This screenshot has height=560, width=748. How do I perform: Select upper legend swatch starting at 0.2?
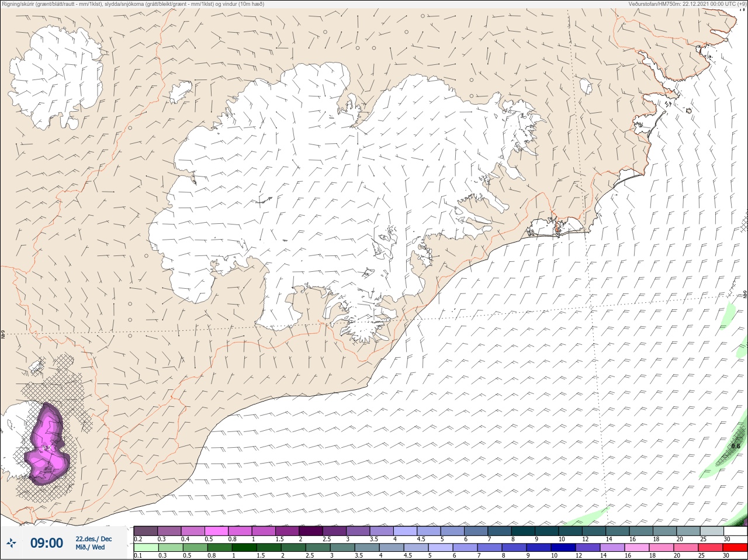[x=146, y=531]
